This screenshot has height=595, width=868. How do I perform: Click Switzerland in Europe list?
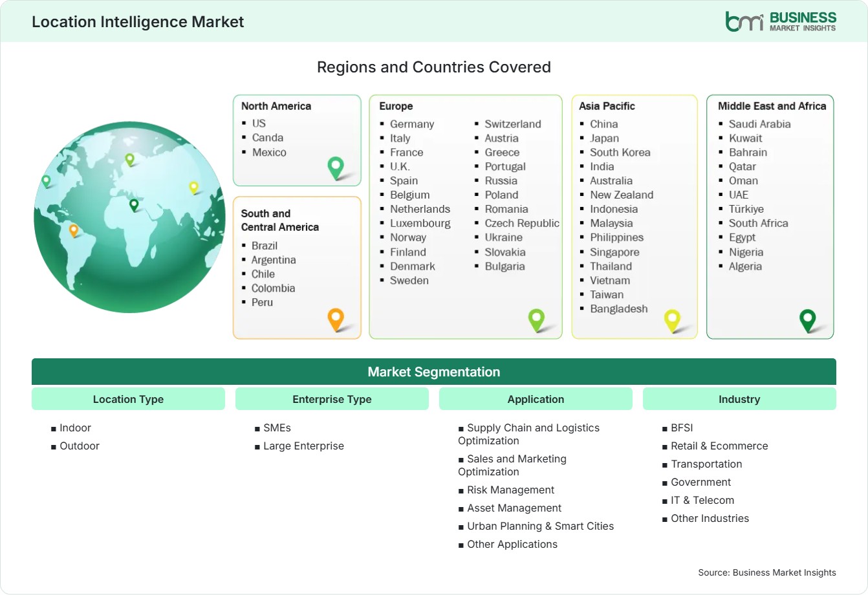pyautogui.click(x=513, y=124)
